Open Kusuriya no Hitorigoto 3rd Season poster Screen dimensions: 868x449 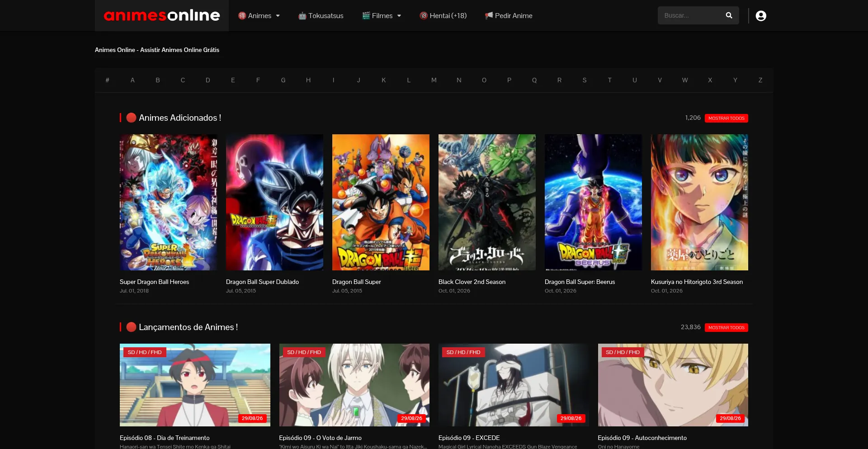point(699,202)
